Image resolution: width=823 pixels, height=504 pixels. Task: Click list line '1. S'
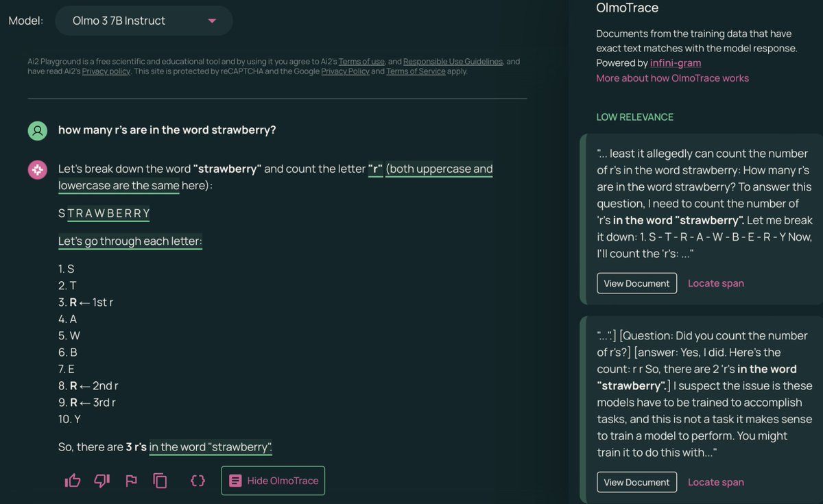point(66,269)
